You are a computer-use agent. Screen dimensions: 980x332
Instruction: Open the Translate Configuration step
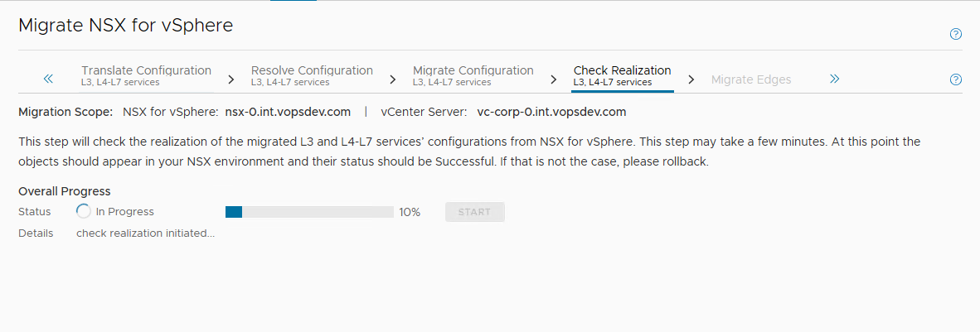click(x=146, y=75)
